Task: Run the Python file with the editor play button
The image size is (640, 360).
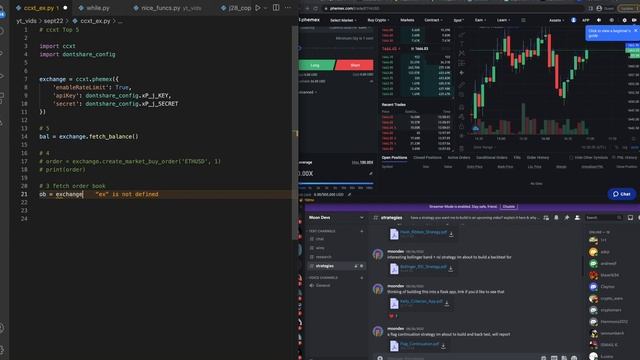Action: click(x=258, y=8)
